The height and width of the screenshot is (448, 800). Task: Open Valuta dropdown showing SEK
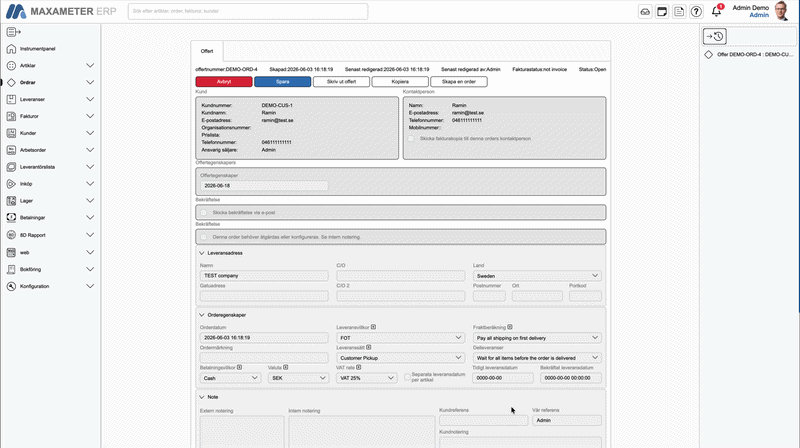[x=298, y=378]
